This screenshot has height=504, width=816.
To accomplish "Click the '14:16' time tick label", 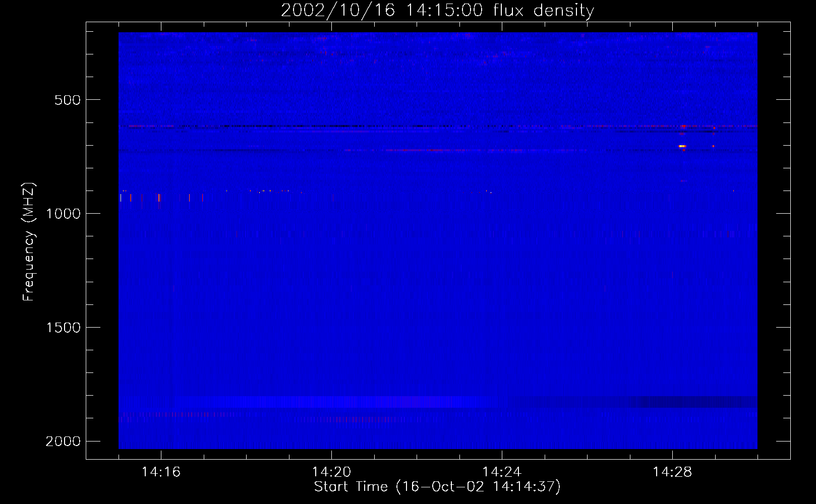I will click(161, 472).
